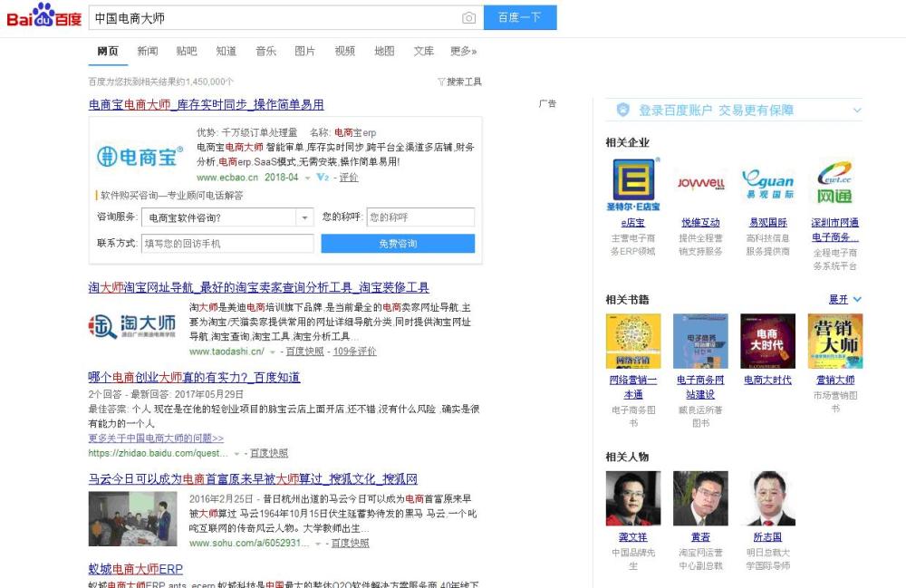Focus 您的称呼 input field
Image resolution: width=906 pixels, height=588 pixels.
click(420, 217)
